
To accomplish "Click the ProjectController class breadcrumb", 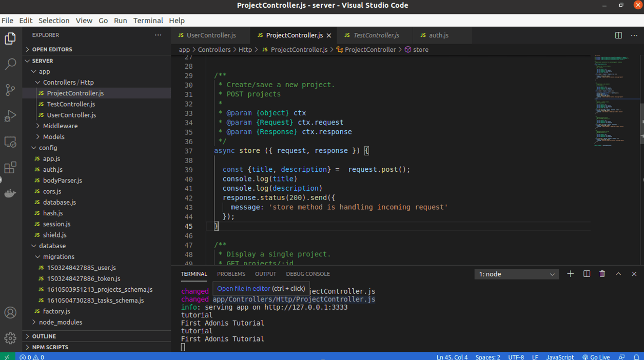I will [x=365, y=50].
